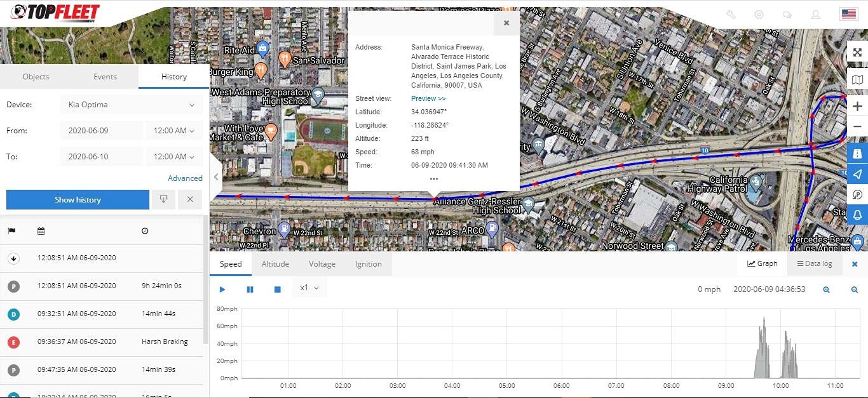Click the flag column header icon

[11, 231]
